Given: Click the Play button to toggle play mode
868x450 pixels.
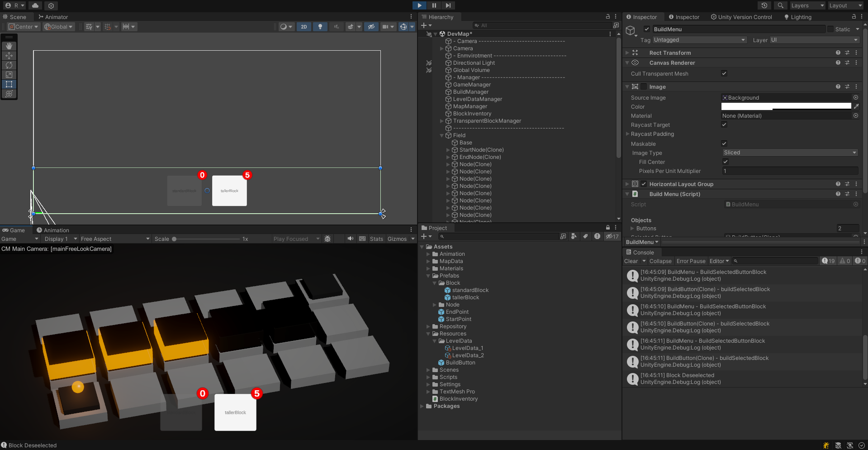Looking at the screenshot, I should (x=419, y=5).
